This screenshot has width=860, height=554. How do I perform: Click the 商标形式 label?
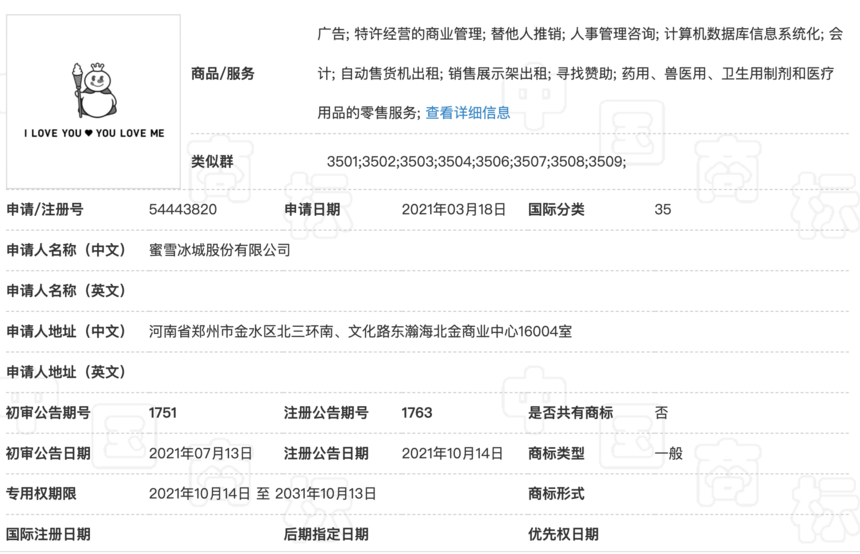pos(556,494)
